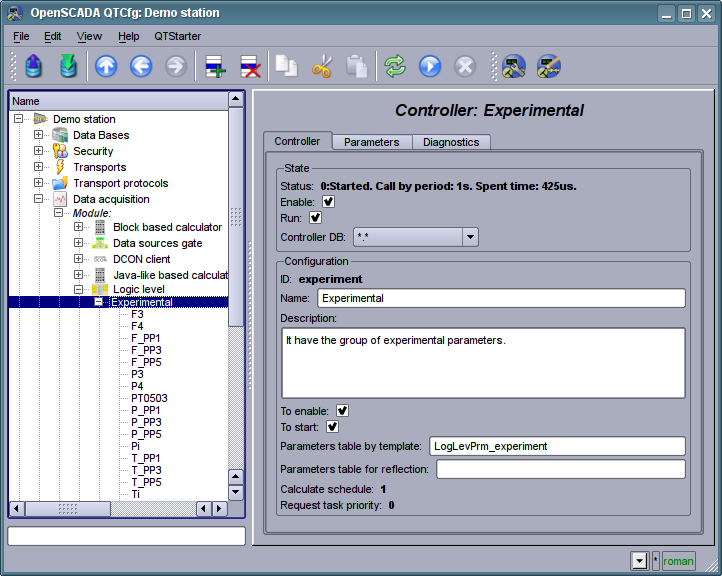The width and height of the screenshot is (722, 576).
Task: Switch to the Parameters tab
Action: click(x=372, y=142)
